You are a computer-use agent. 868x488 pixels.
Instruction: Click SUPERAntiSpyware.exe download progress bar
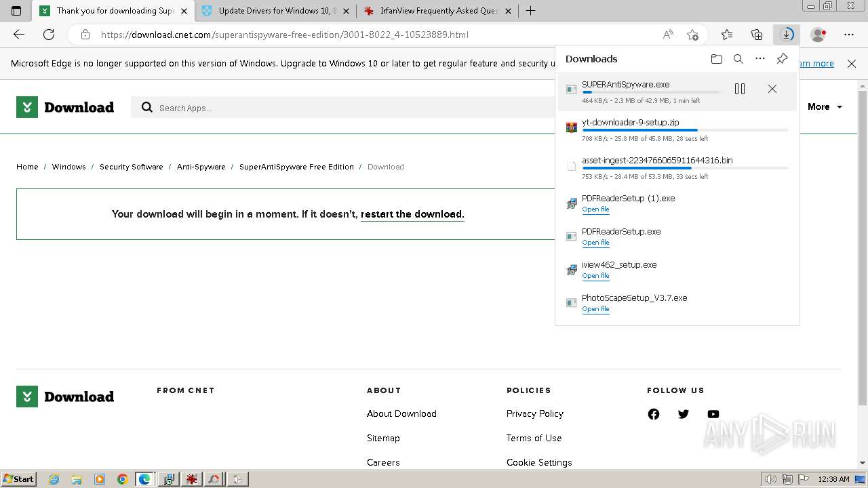point(651,92)
